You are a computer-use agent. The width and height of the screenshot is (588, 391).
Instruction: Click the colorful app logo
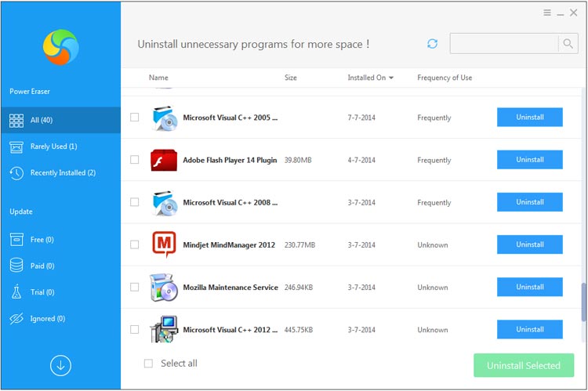pyautogui.click(x=60, y=47)
